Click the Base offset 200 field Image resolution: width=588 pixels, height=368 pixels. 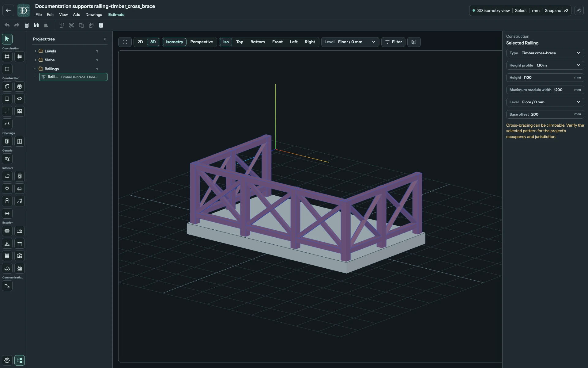click(545, 114)
